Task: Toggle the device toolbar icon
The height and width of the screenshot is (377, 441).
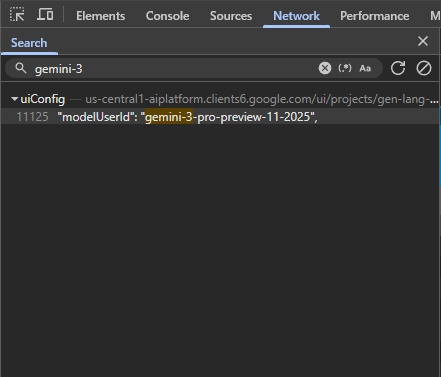Action: (45, 15)
